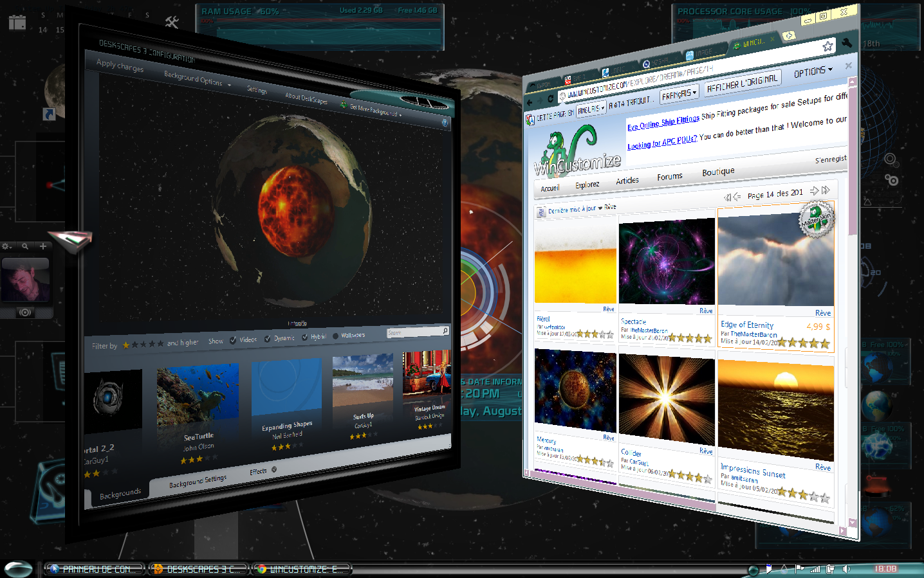Open About DeskScapes menu item

306,98
